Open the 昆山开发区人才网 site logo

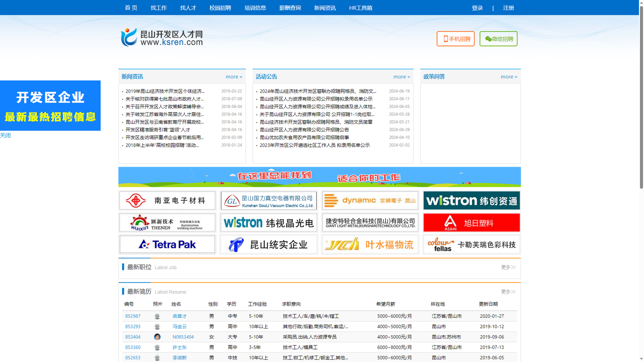162,37
